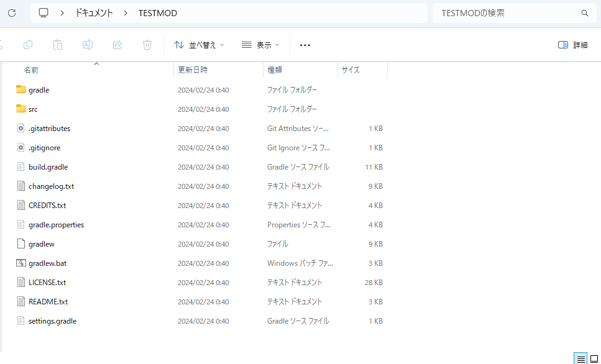Select the gradlew.bat file name
601x364 pixels.
(x=47, y=263)
